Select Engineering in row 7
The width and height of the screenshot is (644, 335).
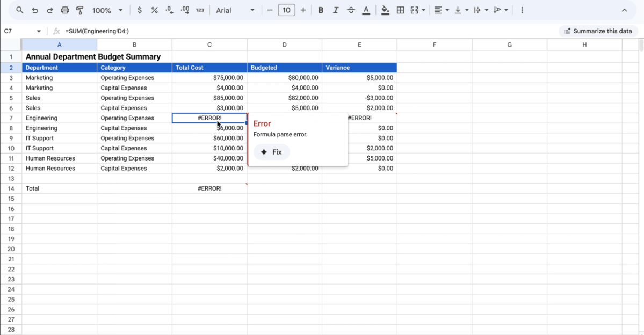59,118
